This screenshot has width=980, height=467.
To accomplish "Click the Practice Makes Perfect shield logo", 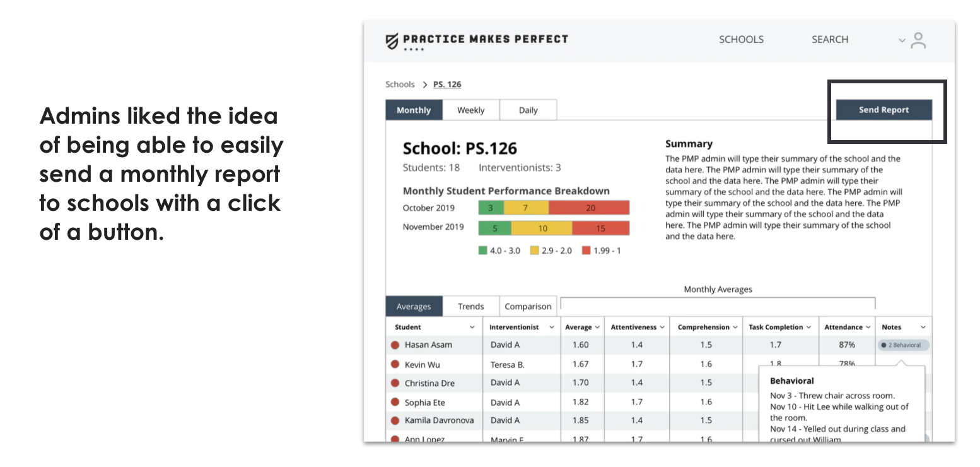I will click(x=392, y=41).
